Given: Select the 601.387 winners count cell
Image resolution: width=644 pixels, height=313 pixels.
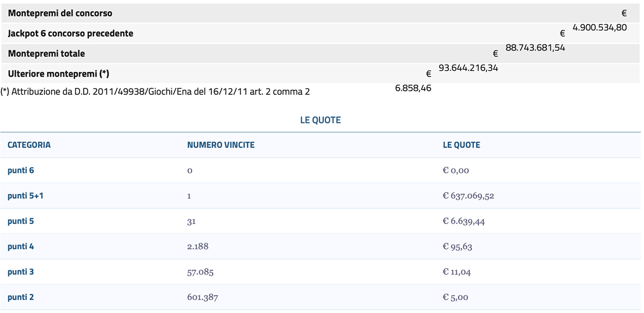Looking at the screenshot, I should 202,297.
